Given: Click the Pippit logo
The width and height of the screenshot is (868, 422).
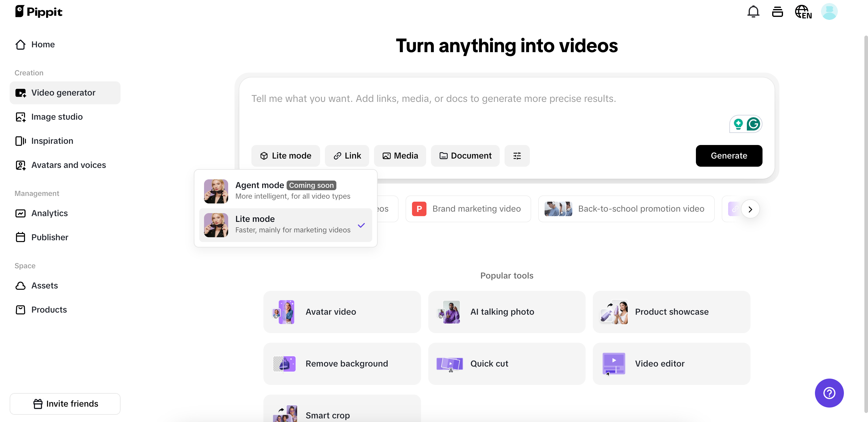Looking at the screenshot, I should coord(39,12).
